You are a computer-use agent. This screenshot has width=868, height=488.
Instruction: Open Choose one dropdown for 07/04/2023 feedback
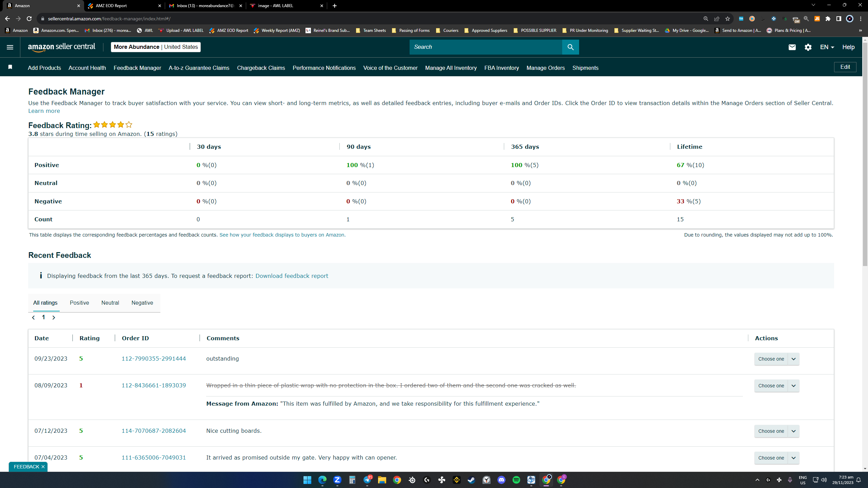tap(776, 458)
